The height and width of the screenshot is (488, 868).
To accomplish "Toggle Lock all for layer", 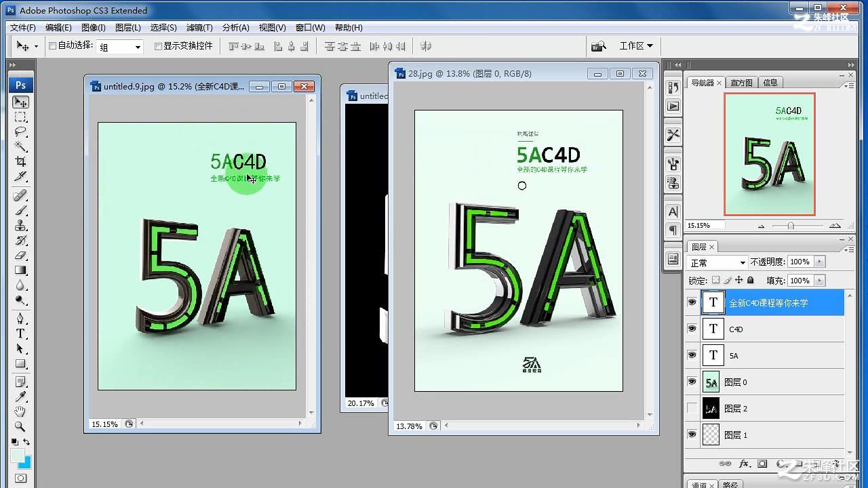I will point(751,280).
